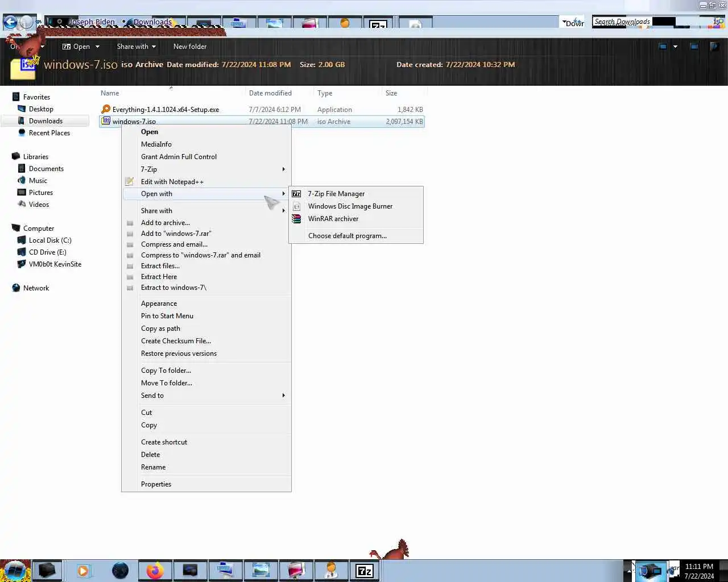Click WinRAR icon beside Extract Here
Viewport: 728px width, 582px height.
point(130,277)
